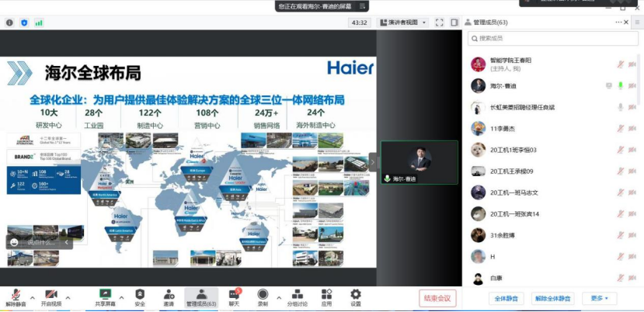The height and width of the screenshot is (312, 644).
Task: Select member 白康 in list
Action: coord(553,278)
